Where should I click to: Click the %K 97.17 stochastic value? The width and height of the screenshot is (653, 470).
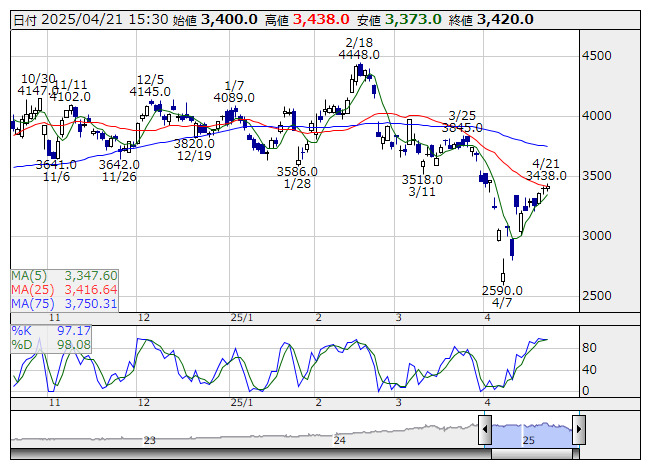51,331
